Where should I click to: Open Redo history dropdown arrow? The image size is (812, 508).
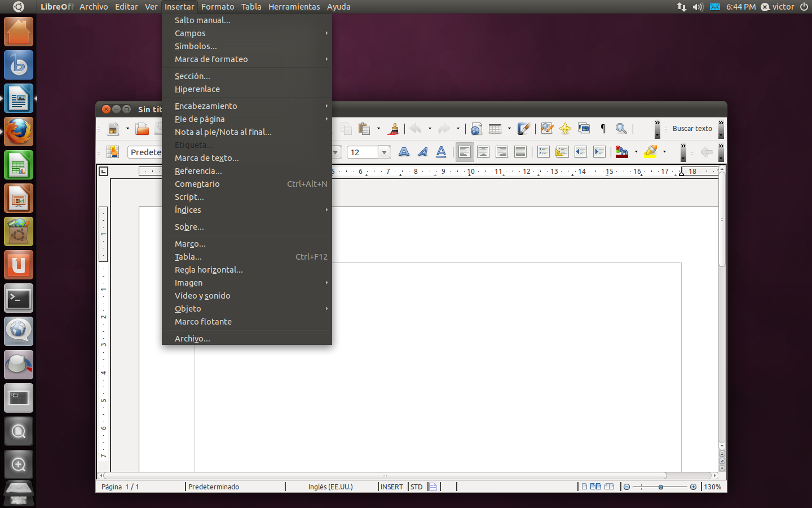458,129
